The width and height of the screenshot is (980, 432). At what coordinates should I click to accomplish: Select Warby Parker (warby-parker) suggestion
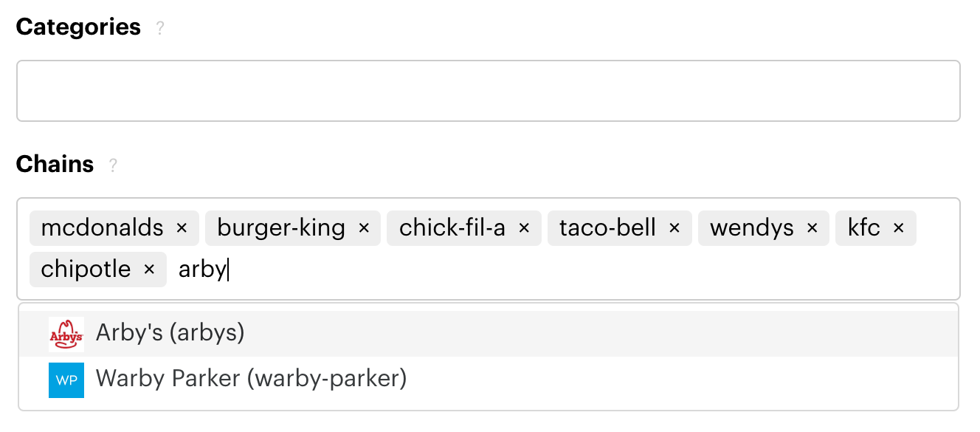(489, 380)
